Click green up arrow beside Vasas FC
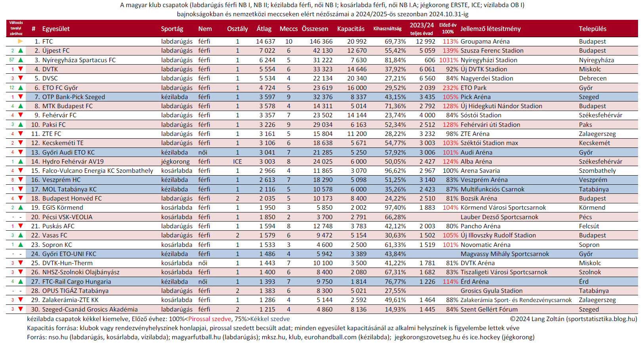Image resolution: width=644 pixels, height=350 pixels. pyautogui.click(x=21, y=235)
